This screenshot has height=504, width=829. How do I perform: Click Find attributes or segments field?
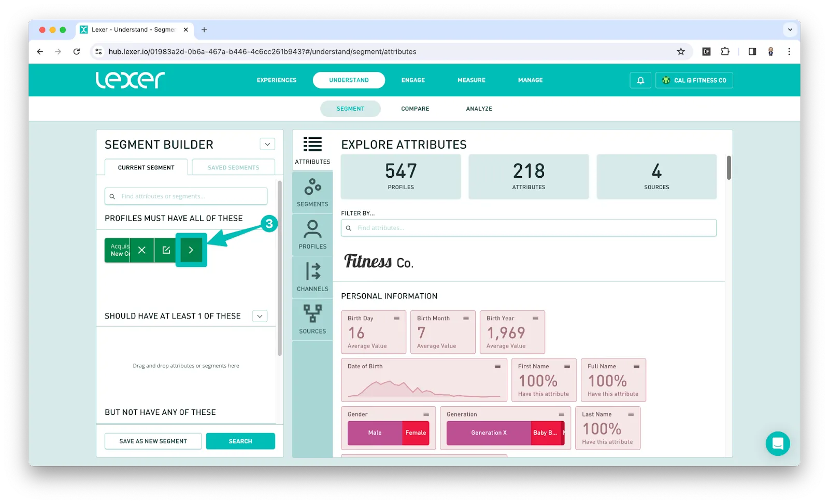pyautogui.click(x=186, y=196)
